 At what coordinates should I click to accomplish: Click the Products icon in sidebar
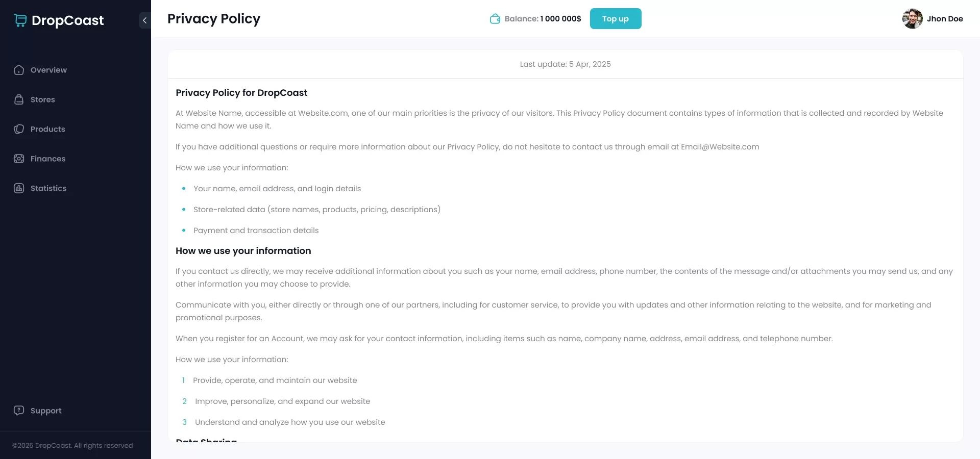pos(19,129)
